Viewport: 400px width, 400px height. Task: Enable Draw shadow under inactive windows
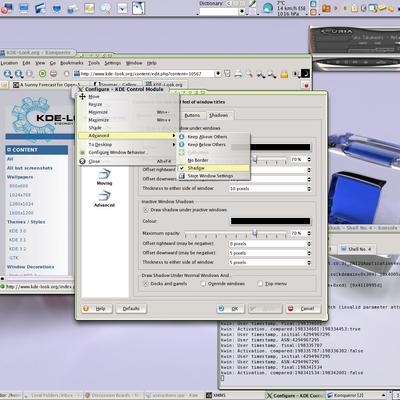point(146,210)
